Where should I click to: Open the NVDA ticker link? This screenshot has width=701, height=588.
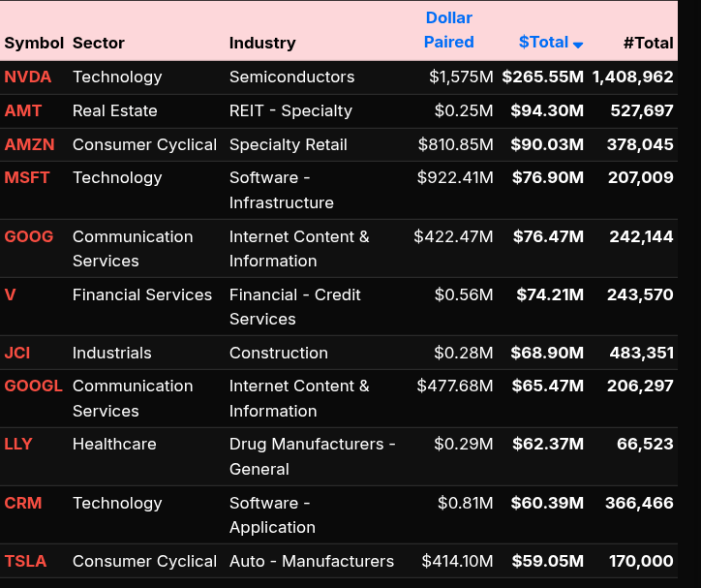(x=28, y=77)
